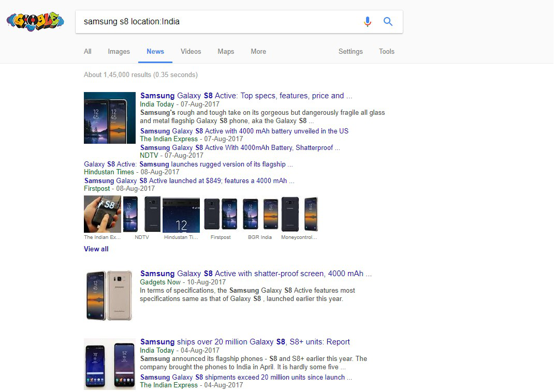Click snippet Samsung announced its flagship phones
Image resolution: width=554 pixels, height=392 pixels.
pyautogui.click(x=253, y=363)
